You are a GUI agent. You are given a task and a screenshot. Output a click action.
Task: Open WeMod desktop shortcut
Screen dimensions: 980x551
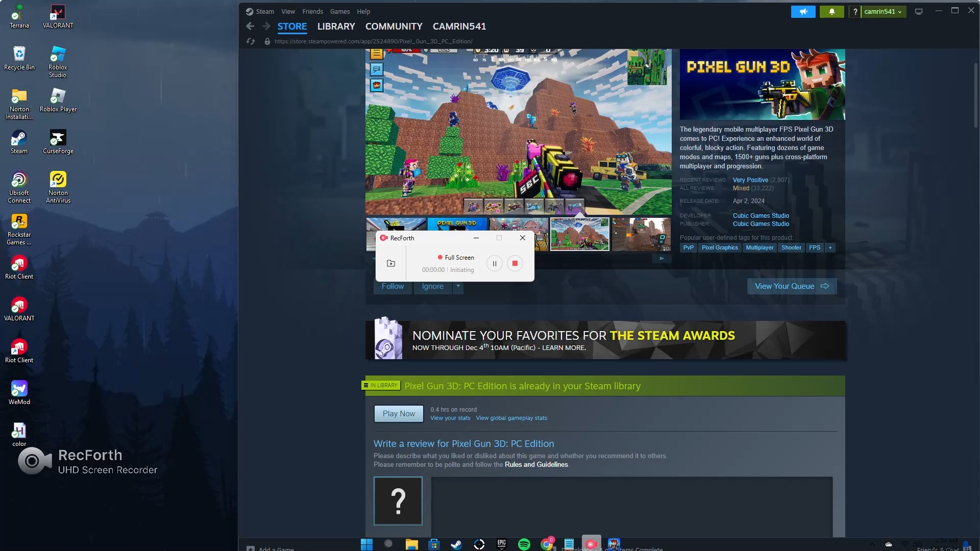point(19,393)
